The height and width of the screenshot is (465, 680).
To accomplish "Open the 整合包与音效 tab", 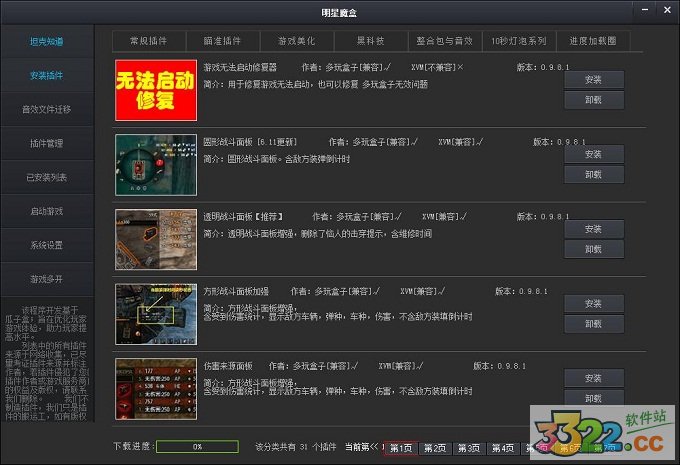I will click(445, 41).
